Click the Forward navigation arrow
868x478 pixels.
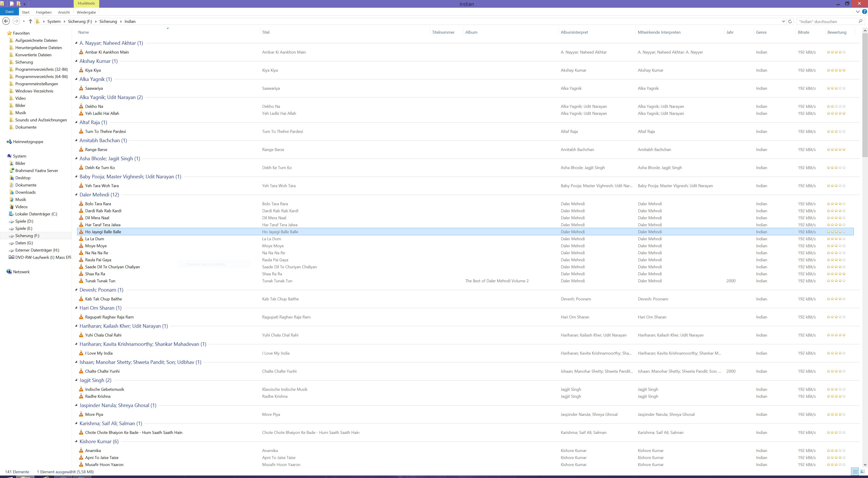click(16, 21)
